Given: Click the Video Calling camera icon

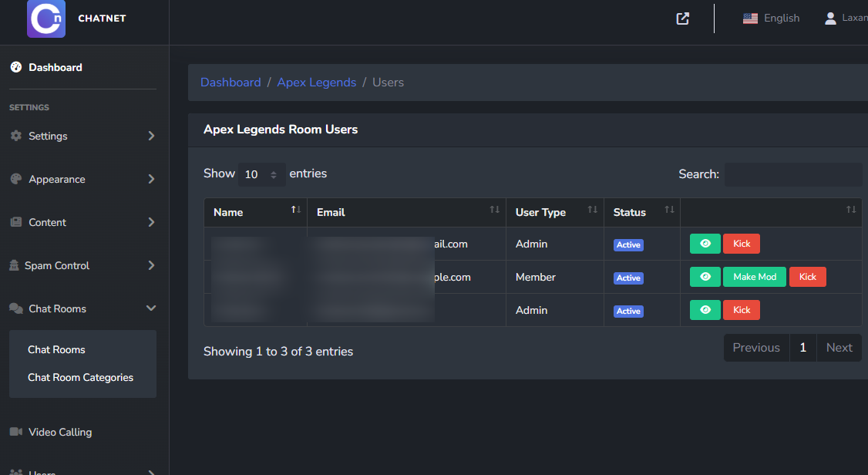Looking at the screenshot, I should coord(16,432).
